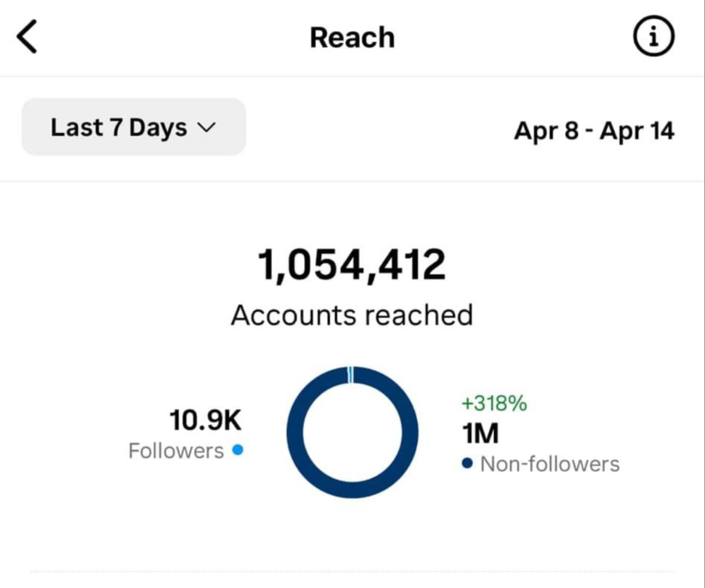The image size is (705, 588).
Task: Select the Last 7 Days period text
Action: [x=118, y=127]
